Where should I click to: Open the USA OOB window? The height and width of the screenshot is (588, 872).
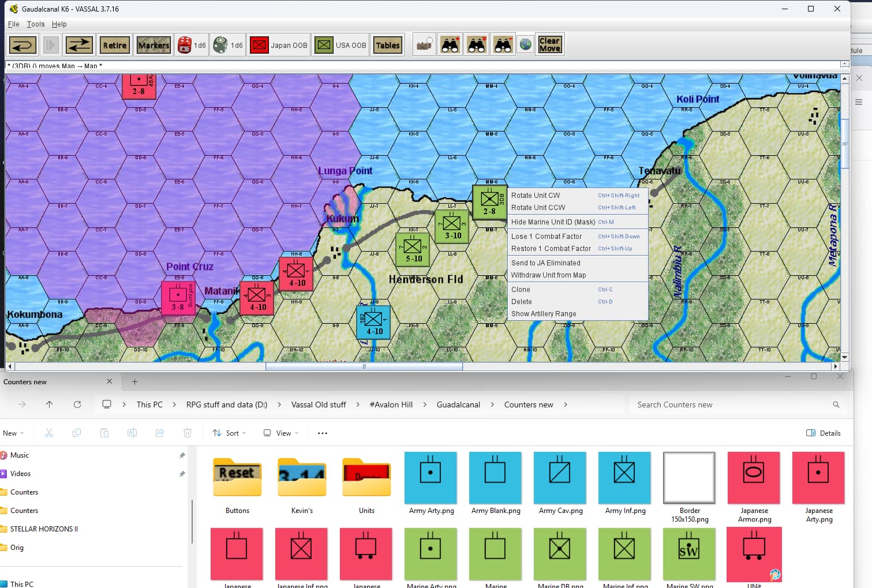(341, 45)
